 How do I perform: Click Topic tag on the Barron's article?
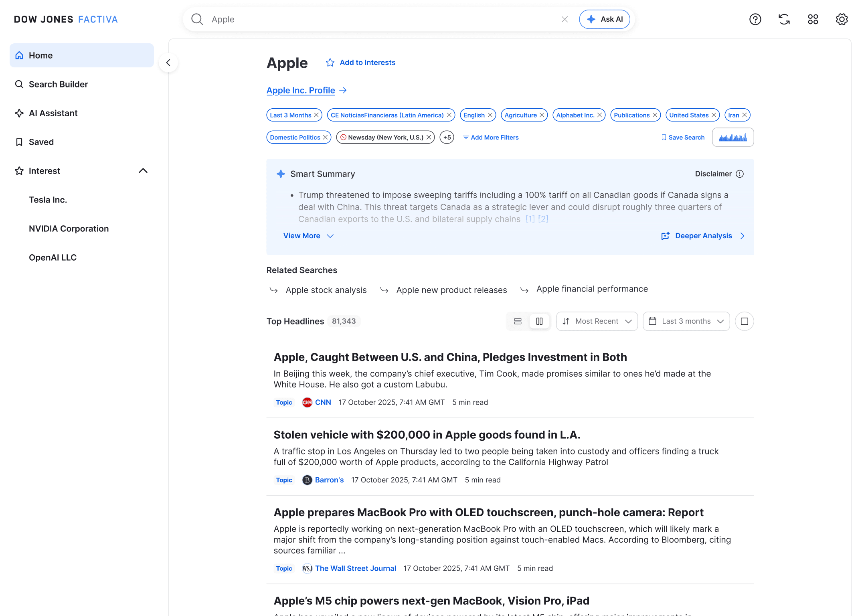click(284, 480)
